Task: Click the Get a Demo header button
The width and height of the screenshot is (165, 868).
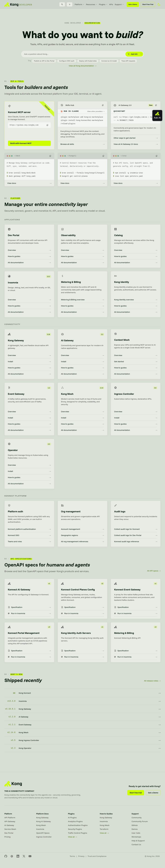Action: 133,5
